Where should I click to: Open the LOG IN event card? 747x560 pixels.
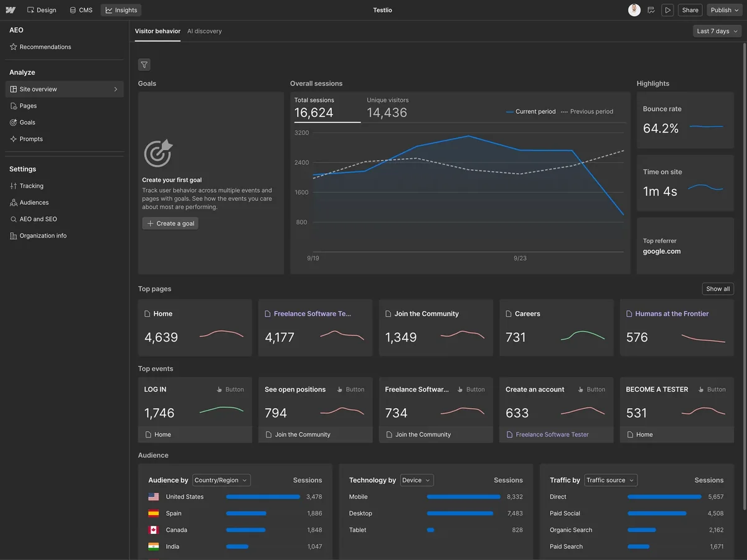[x=195, y=410]
